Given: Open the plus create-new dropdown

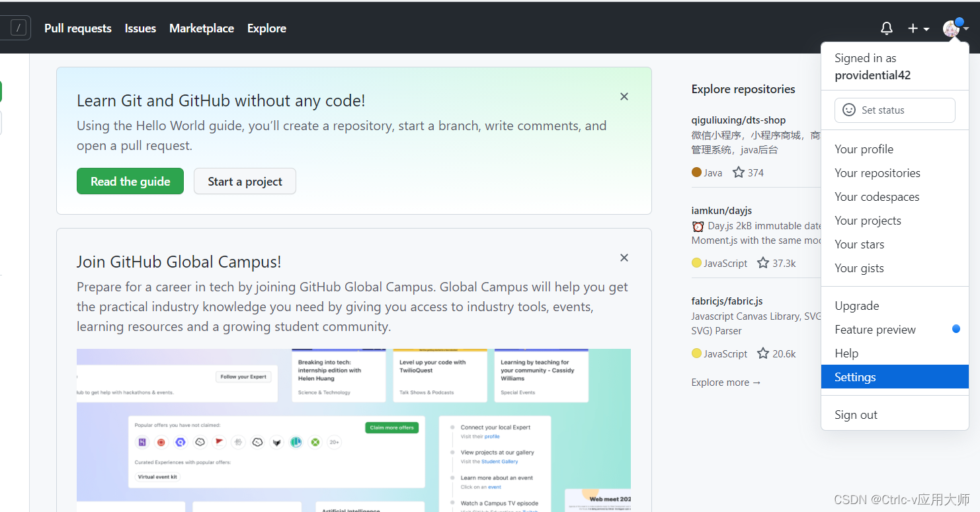Looking at the screenshot, I should pyautogui.click(x=919, y=28).
